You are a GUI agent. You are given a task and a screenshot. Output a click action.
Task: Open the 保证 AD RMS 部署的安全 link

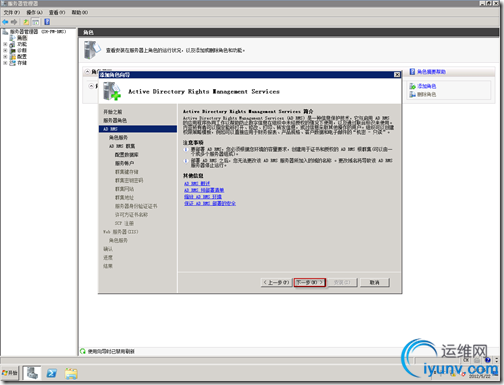click(x=210, y=203)
